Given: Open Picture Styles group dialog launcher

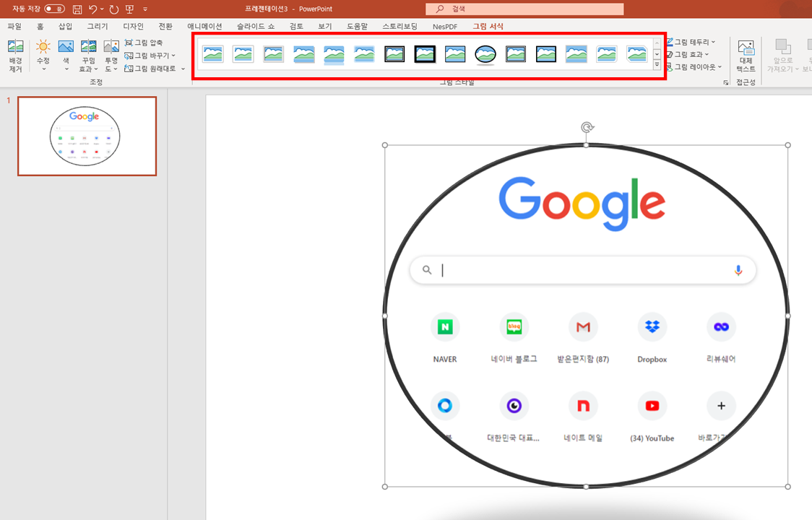Looking at the screenshot, I should 725,82.
